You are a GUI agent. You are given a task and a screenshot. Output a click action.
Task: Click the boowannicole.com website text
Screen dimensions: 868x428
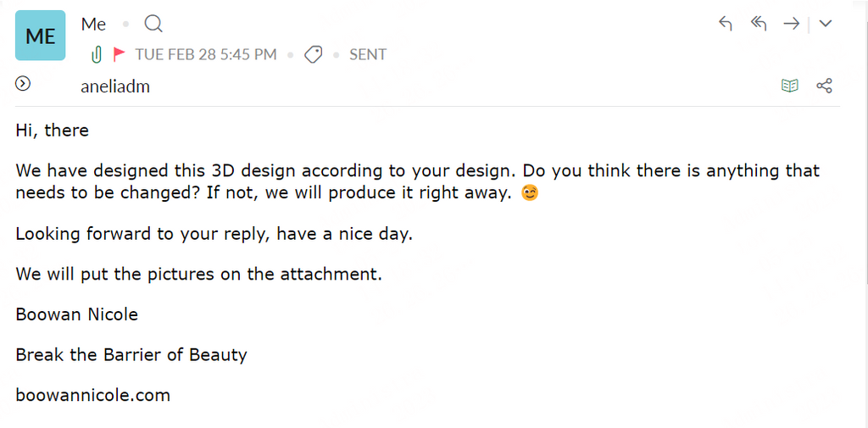[x=92, y=395]
